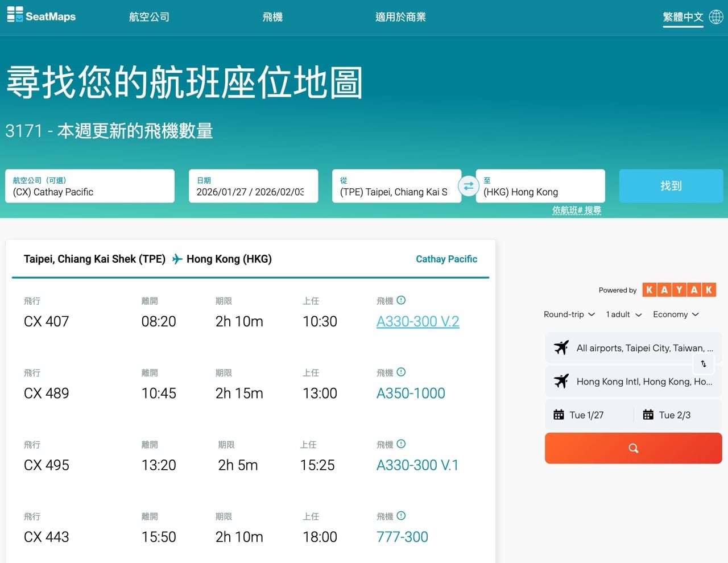Open the A350-1000 aircraft link
The height and width of the screenshot is (563, 728).
click(x=410, y=393)
